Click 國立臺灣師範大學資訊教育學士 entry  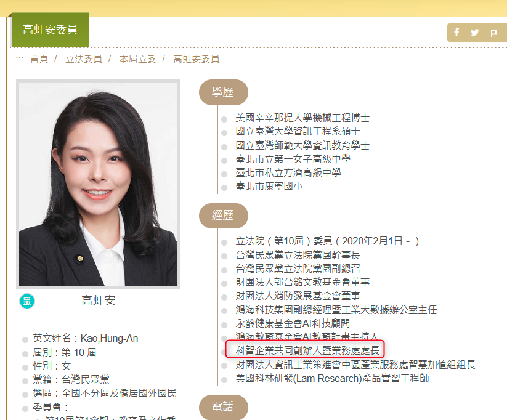click(302, 145)
